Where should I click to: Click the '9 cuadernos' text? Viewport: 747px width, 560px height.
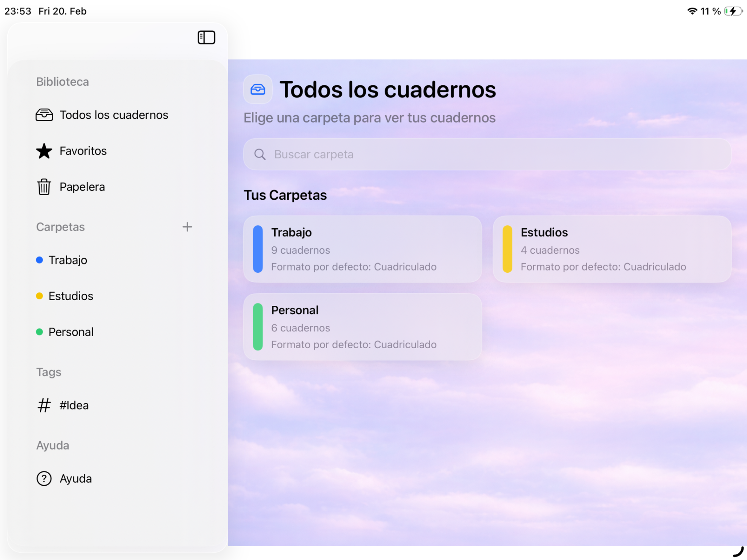[x=300, y=250]
